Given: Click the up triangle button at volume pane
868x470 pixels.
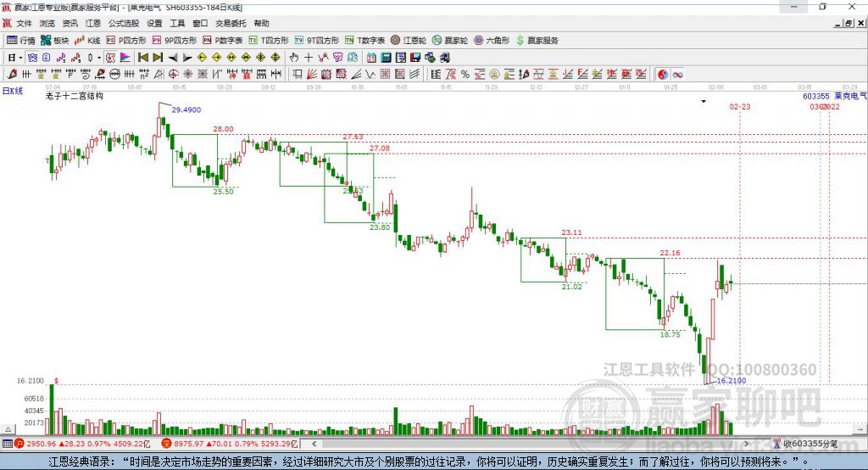Looking at the screenshot, I should [8, 429].
